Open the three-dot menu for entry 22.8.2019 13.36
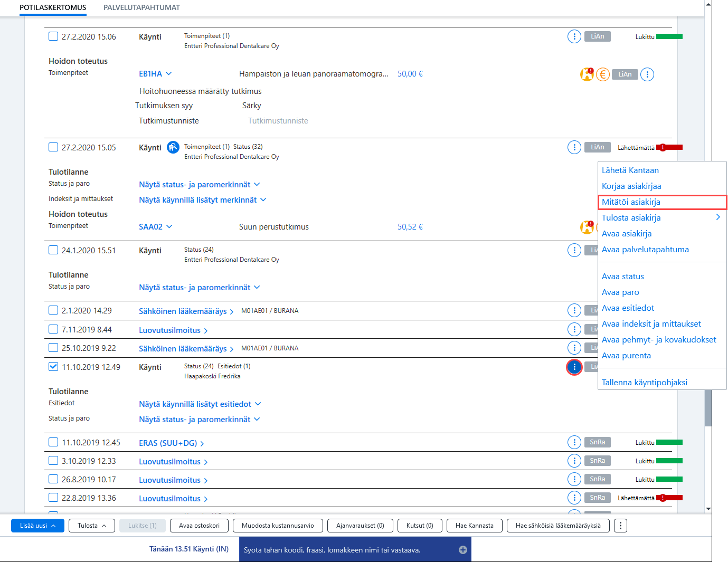Viewport: 728px width, 562px height. pyautogui.click(x=574, y=498)
